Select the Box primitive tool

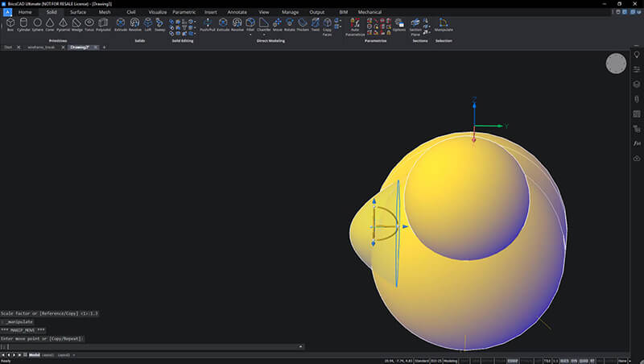10,24
